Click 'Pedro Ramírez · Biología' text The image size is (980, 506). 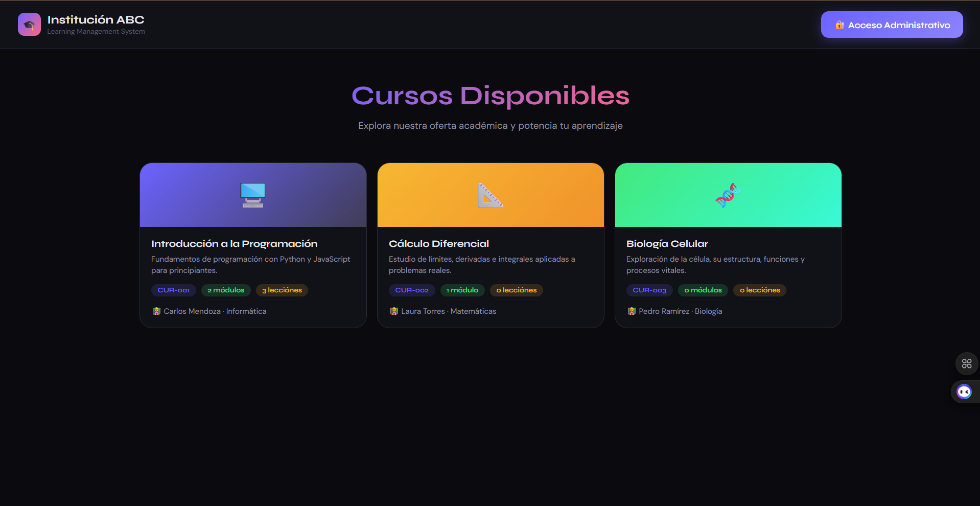[x=681, y=311]
